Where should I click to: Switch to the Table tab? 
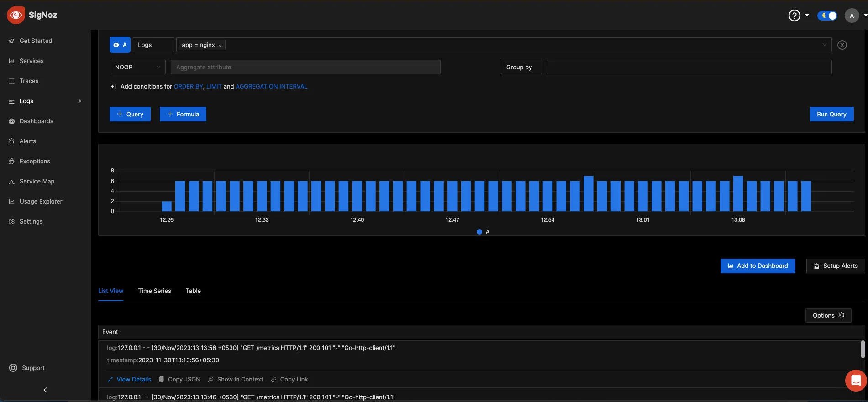[x=193, y=291]
